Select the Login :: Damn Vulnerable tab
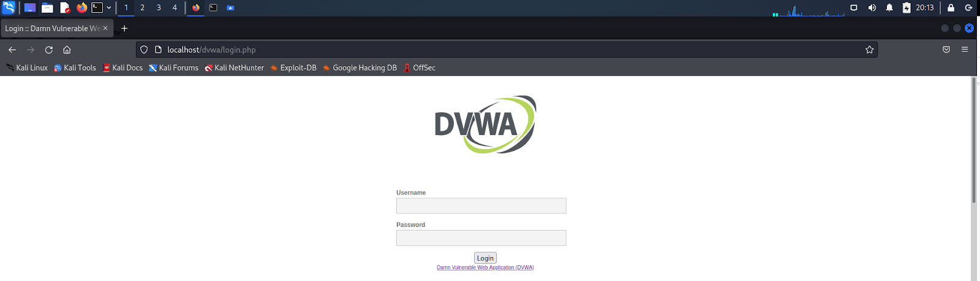Image resolution: width=980 pixels, height=281 pixels. pyautogui.click(x=53, y=28)
